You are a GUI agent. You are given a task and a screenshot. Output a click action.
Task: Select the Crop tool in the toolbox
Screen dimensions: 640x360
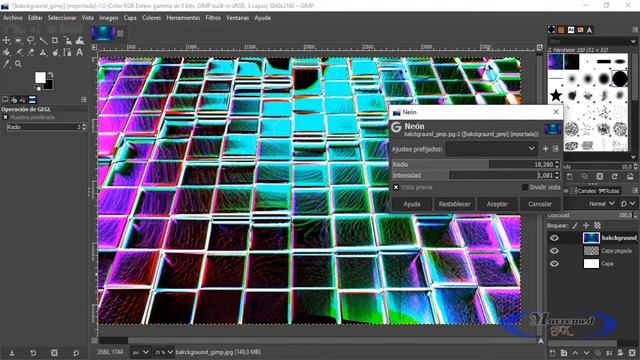pos(55,40)
